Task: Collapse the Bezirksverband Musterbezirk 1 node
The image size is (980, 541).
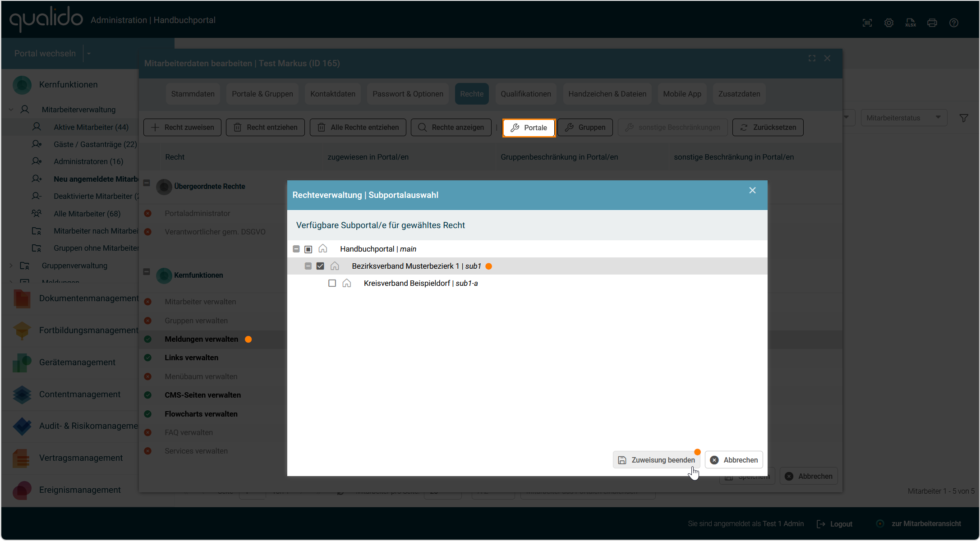Action: click(x=308, y=266)
